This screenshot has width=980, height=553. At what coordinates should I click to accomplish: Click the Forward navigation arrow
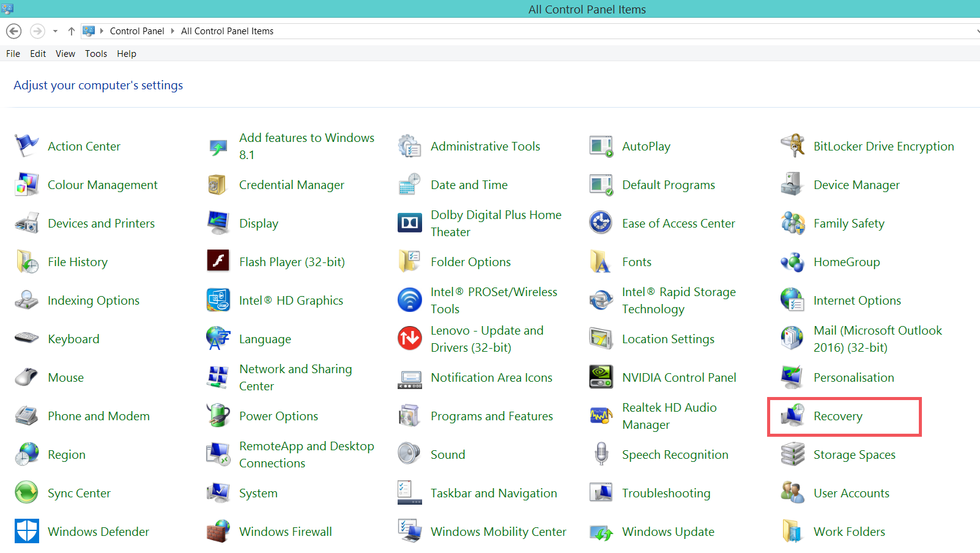click(x=37, y=31)
